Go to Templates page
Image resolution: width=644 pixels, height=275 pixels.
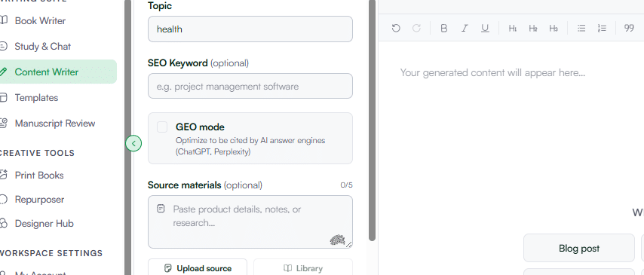(36, 98)
